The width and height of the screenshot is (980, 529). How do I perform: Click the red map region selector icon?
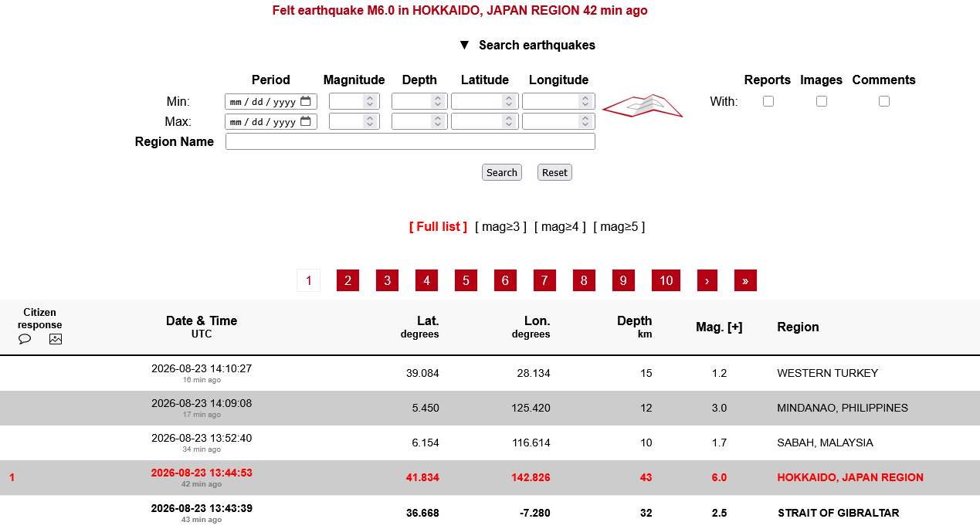tap(643, 106)
